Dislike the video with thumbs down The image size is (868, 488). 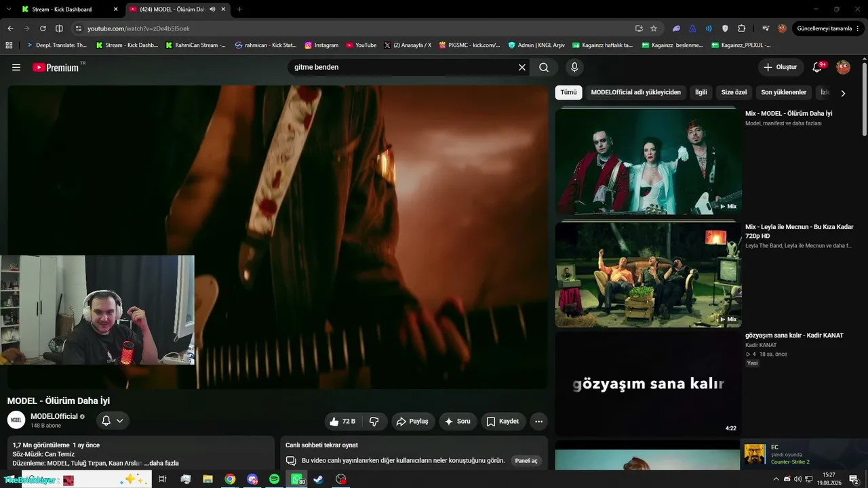pyautogui.click(x=374, y=421)
